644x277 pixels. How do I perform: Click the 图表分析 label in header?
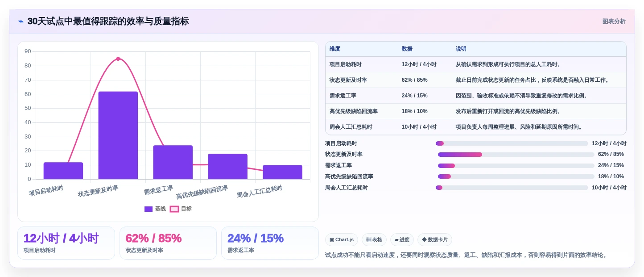click(614, 21)
